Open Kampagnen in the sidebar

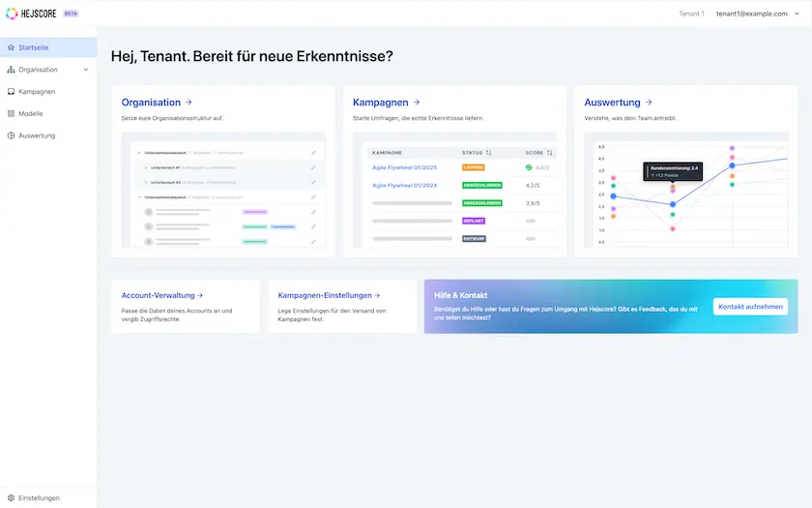point(48,91)
